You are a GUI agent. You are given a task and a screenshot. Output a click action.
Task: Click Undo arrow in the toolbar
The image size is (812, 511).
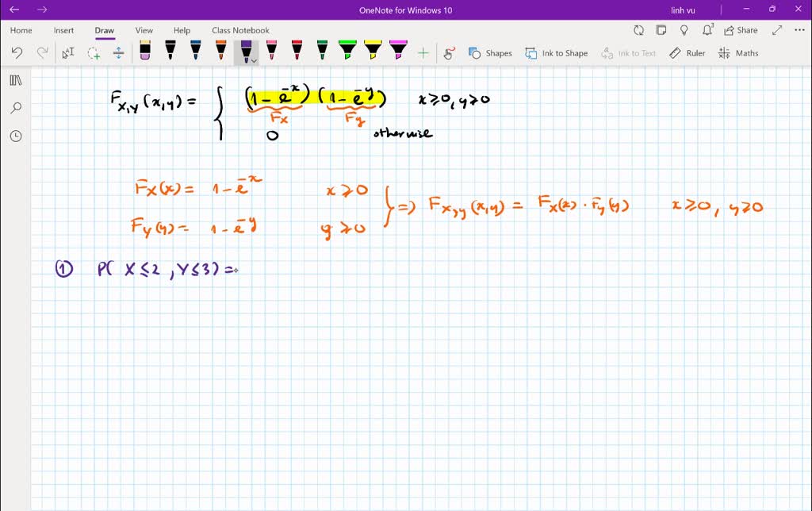coord(16,52)
